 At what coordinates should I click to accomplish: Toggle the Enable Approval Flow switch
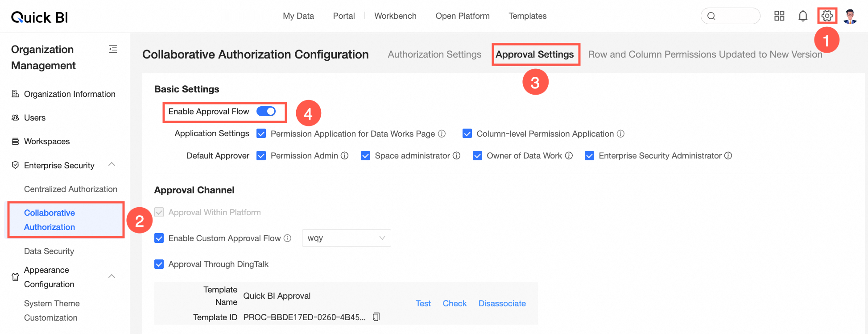click(266, 112)
